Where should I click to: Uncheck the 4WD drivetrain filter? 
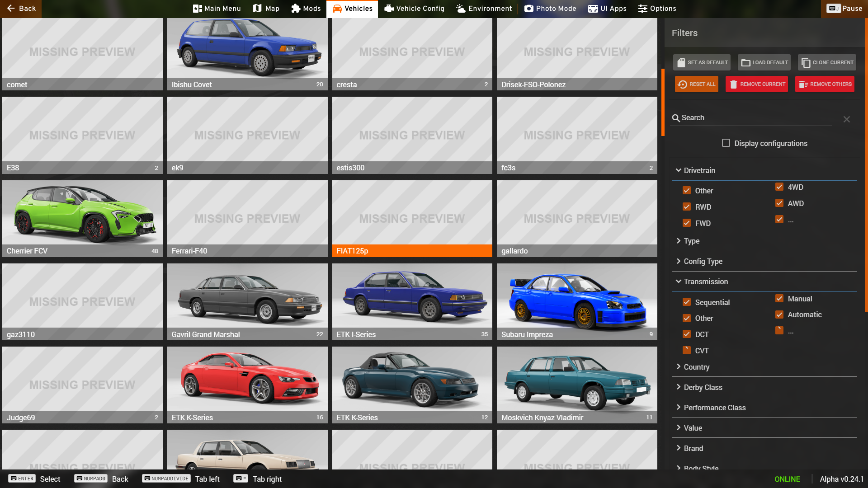coord(779,187)
